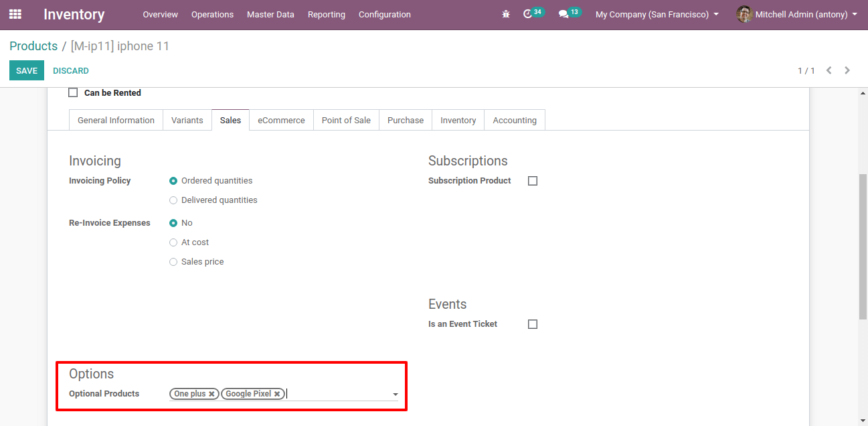Enable Subscription Product checkbox
The image size is (868, 426).
(533, 181)
